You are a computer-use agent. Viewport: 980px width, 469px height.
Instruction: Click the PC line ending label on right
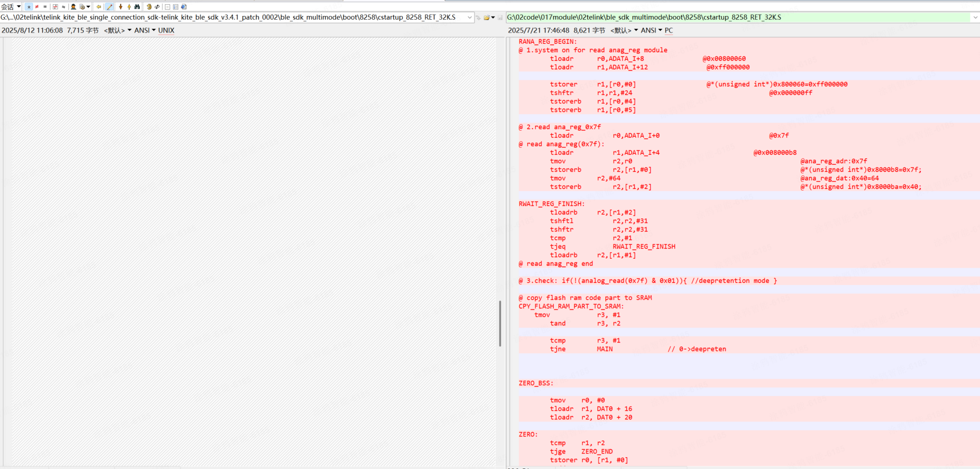(x=668, y=30)
